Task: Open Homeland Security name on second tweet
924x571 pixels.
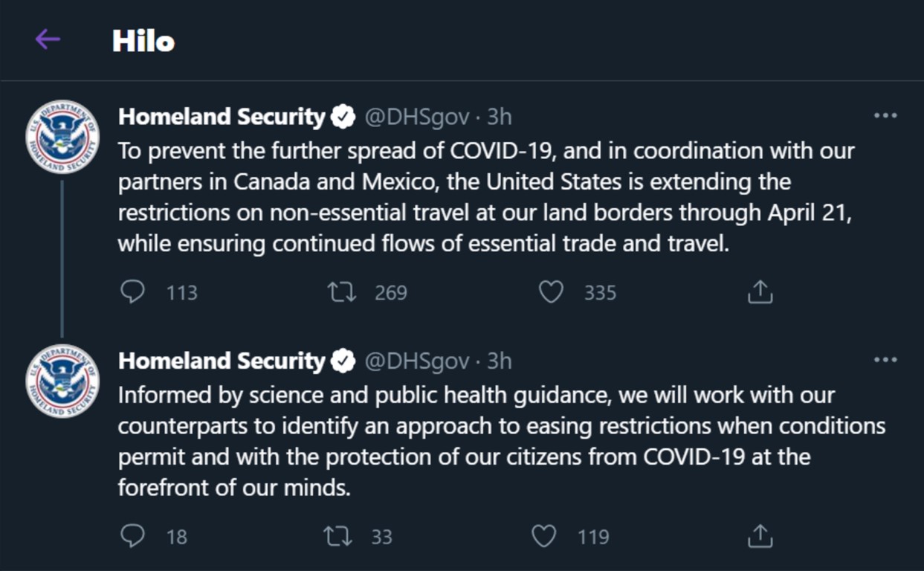Action: click(x=222, y=361)
